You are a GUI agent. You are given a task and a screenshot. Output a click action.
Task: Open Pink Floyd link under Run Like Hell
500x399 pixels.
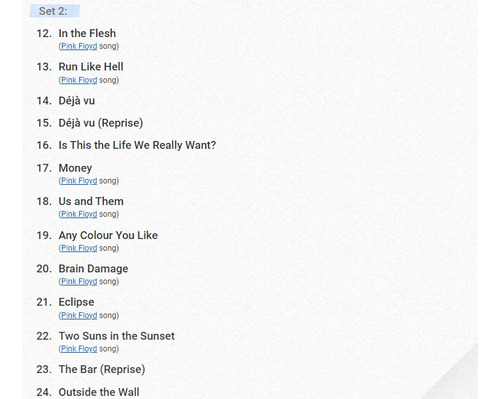[79, 80]
